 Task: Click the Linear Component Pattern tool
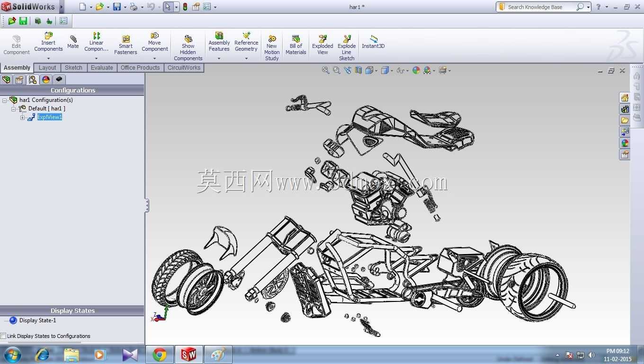[x=96, y=42]
